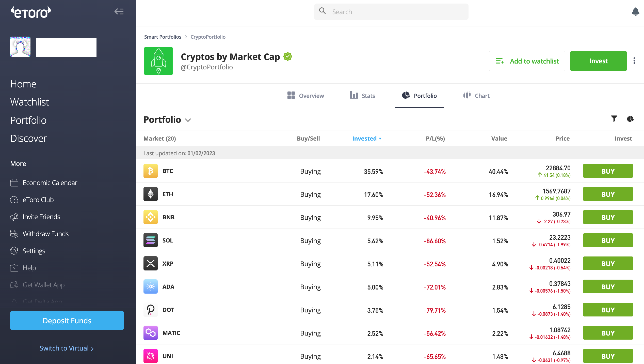Image resolution: width=644 pixels, height=364 pixels.
Task: Click the Add to watchlist button
Action: coord(527,61)
